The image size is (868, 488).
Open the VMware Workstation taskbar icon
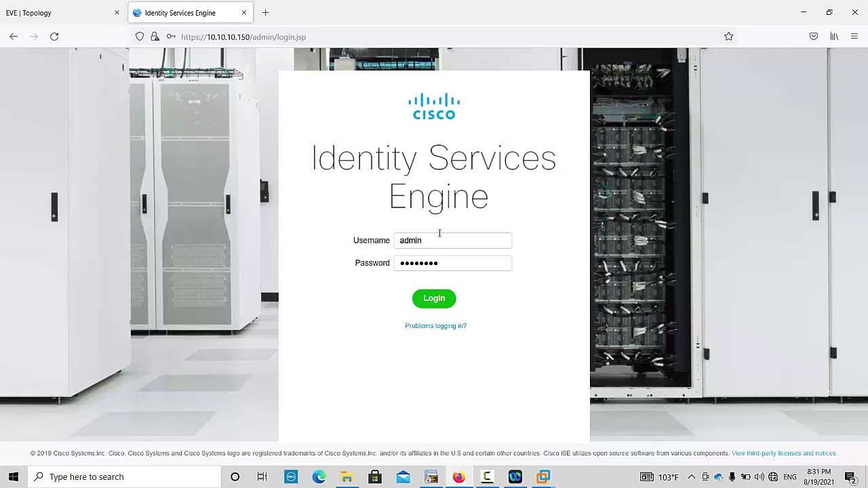543,476
